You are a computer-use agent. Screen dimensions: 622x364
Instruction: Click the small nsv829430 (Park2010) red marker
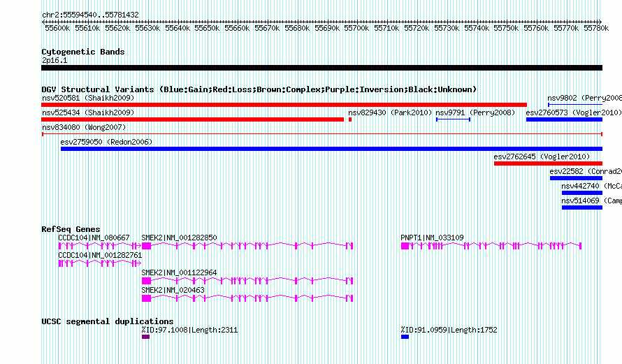coord(350,119)
